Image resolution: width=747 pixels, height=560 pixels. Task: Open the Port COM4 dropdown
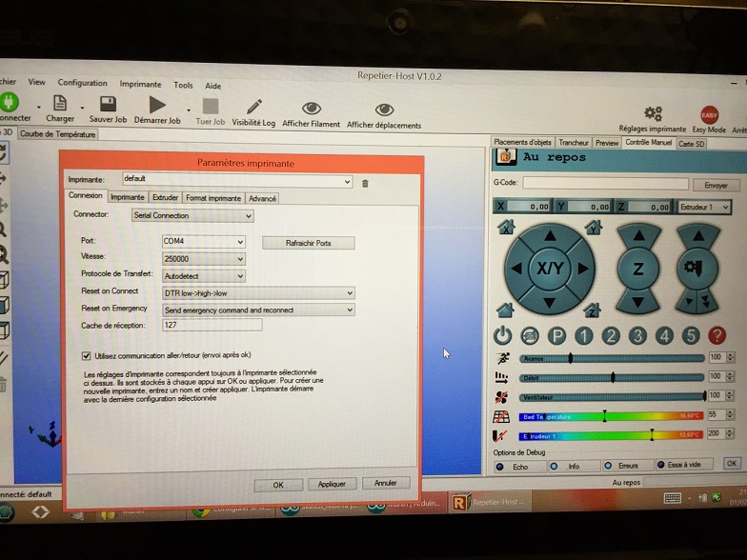pos(204,242)
